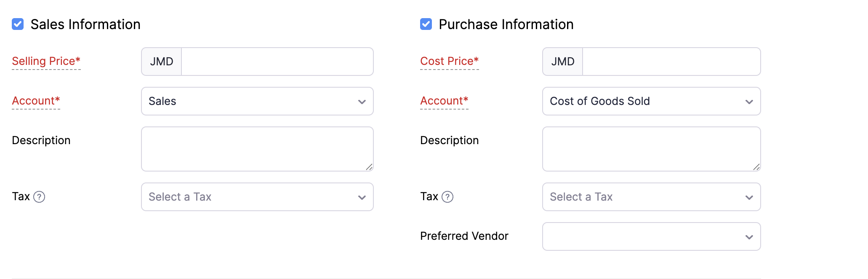Expand the Sales 'Select a Tax' dropdown
Screen dimensions: 868x279
pyautogui.click(x=257, y=197)
